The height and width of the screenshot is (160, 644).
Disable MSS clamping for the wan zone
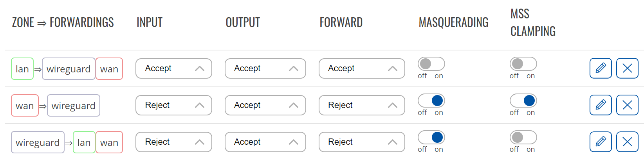pos(523,101)
